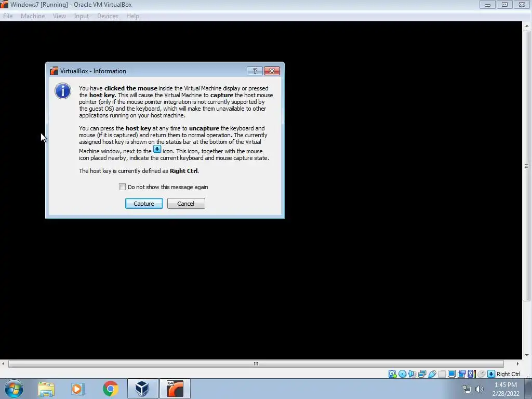
Task: Click the Show desktop strip at taskbar end
Action: tap(528, 389)
